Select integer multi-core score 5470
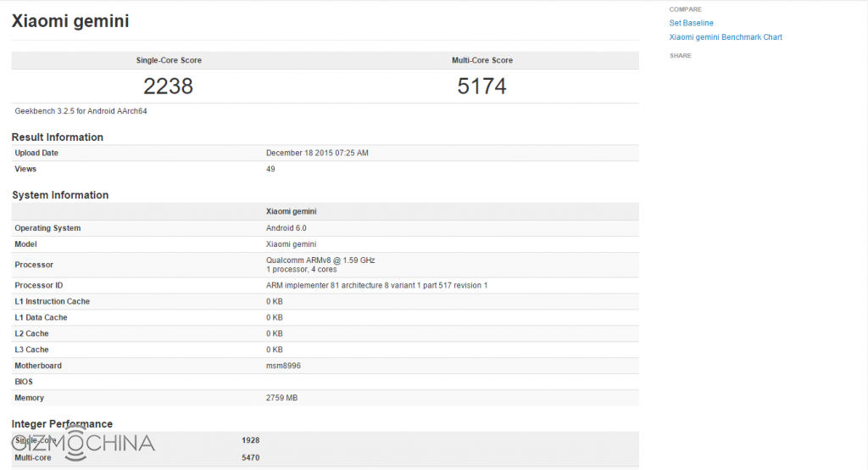Viewport: 868px width, 470px height. [251, 458]
